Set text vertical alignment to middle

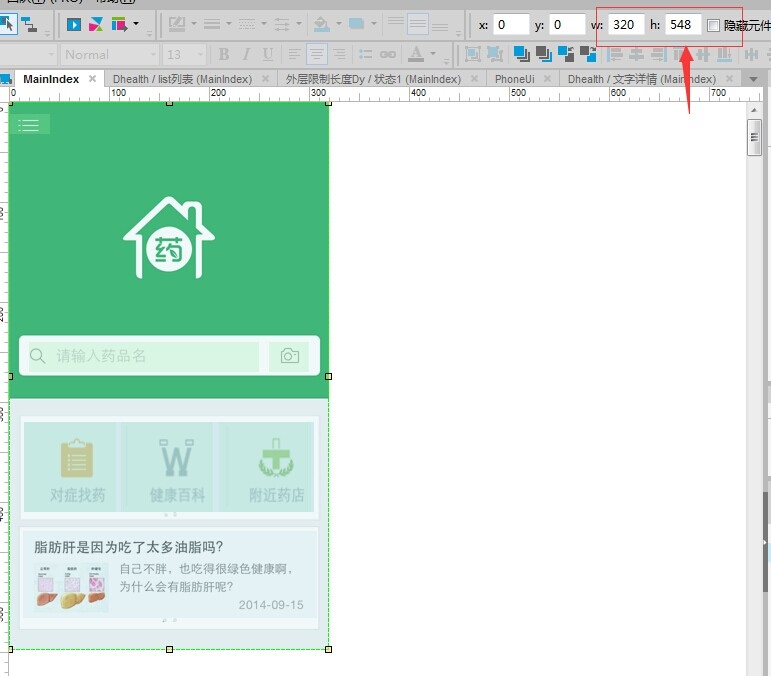pyautogui.click(x=418, y=24)
